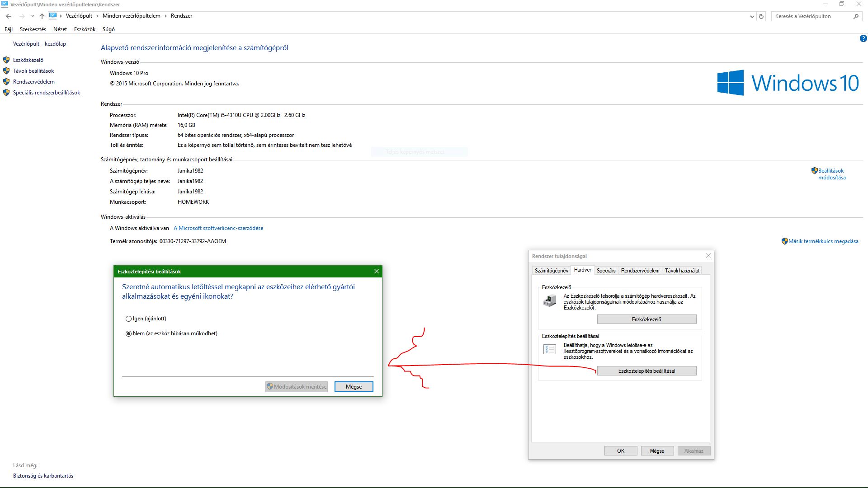868x488 pixels.
Task: Click the Eszköztelepítés beállításai button
Action: [646, 371]
